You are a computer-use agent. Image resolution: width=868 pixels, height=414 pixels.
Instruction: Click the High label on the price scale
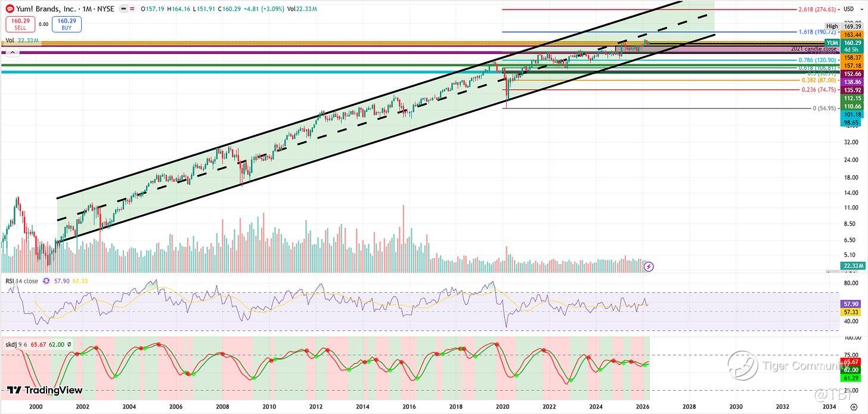(x=832, y=26)
